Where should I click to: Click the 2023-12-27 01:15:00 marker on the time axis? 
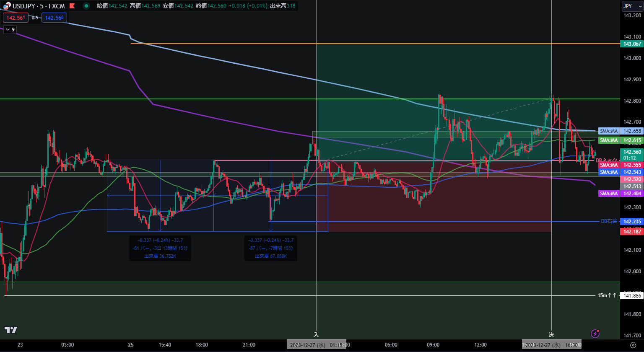click(x=317, y=344)
